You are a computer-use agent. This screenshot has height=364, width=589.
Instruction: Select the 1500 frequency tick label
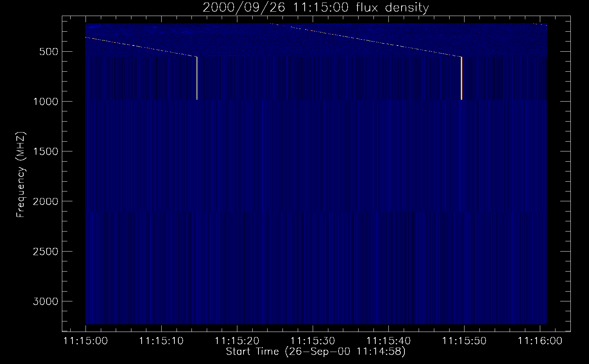tap(46, 151)
